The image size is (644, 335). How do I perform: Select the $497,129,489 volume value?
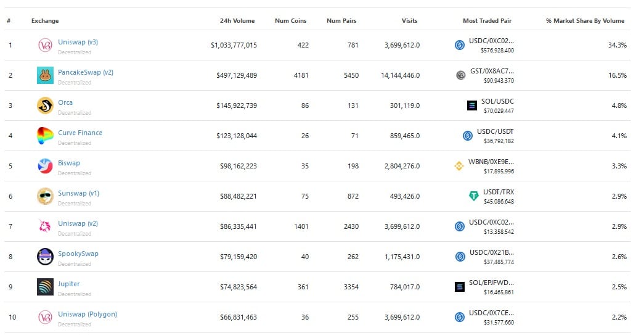(x=237, y=75)
